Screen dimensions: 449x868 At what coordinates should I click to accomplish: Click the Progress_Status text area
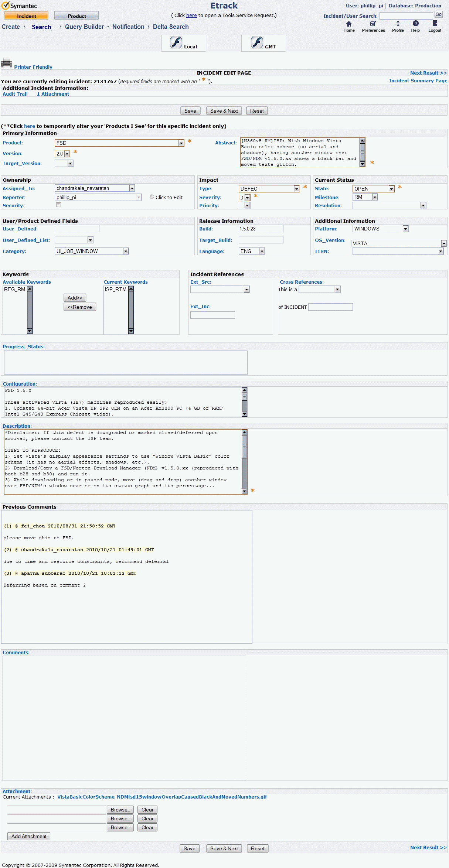(x=126, y=362)
